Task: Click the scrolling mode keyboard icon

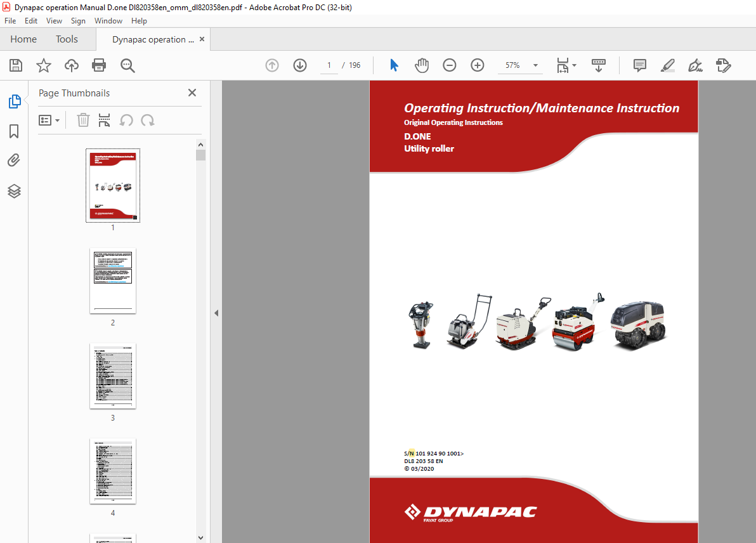Action: (x=598, y=65)
